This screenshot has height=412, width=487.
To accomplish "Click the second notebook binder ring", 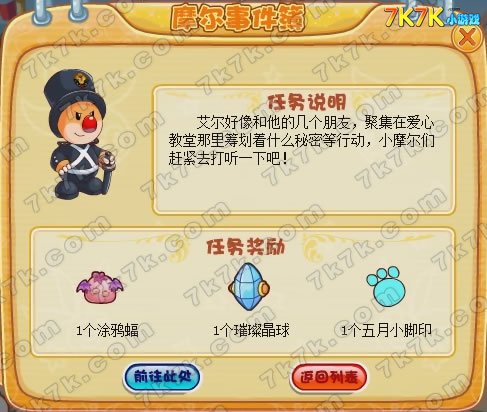I will click(x=78, y=11).
